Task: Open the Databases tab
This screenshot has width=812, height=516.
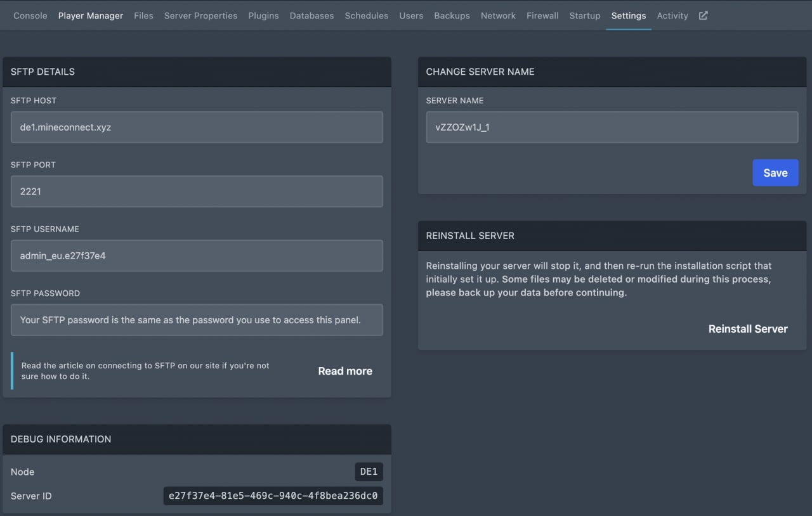Action: 311,15
